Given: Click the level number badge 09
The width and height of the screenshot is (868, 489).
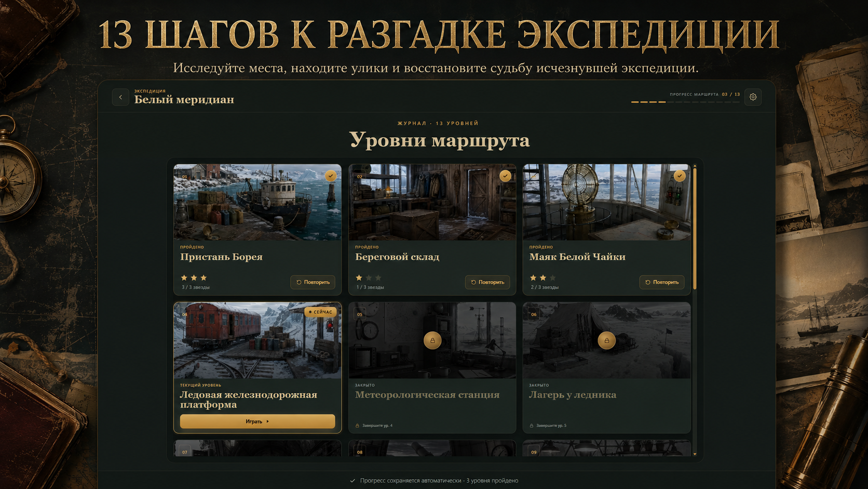Looking at the screenshot, I should tap(534, 452).
